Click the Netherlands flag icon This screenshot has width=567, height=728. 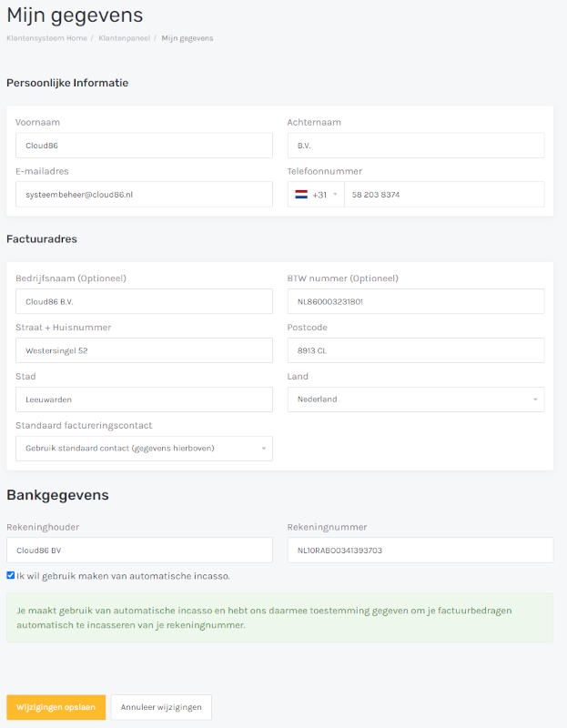301,195
